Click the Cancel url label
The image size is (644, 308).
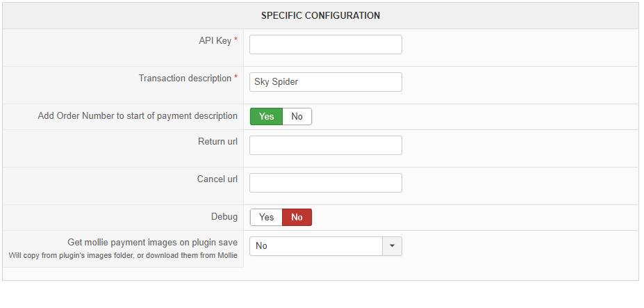coord(217,179)
